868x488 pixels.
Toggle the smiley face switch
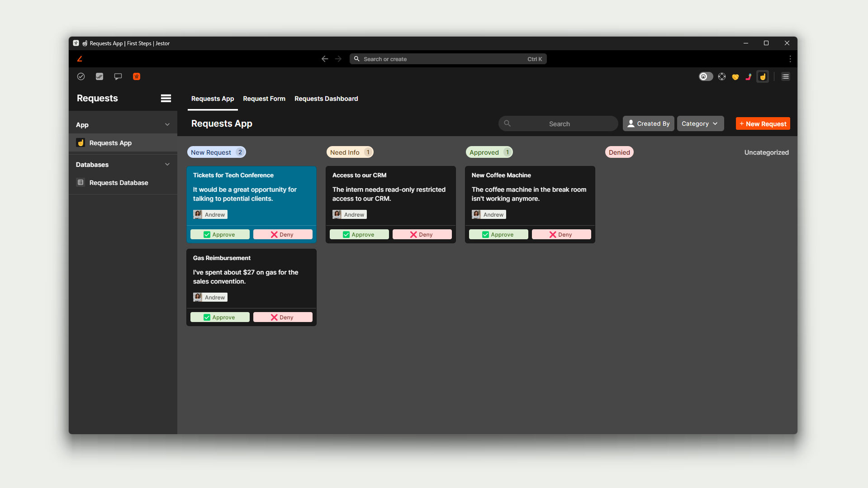point(706,76)
